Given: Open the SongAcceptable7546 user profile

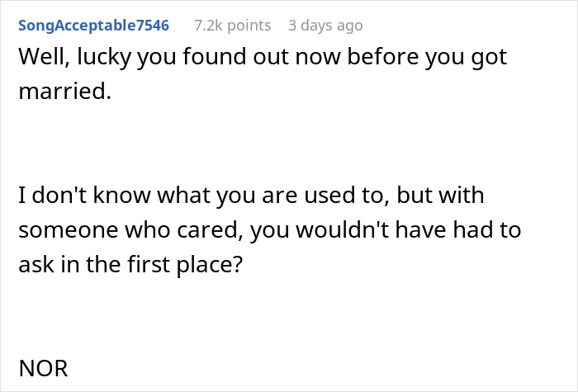Looking at the screenshot, I should point(93,26).
